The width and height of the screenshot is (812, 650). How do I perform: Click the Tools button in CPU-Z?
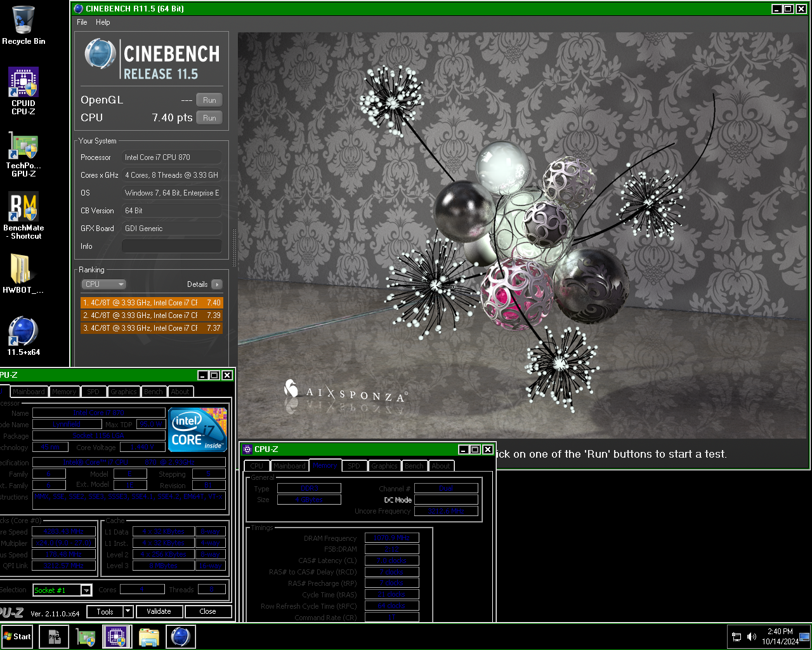[105, 611]
